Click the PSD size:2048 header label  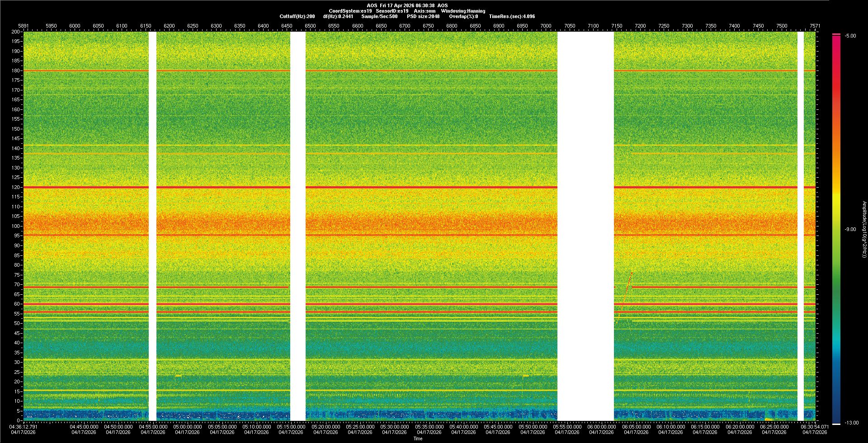[423, 16]
